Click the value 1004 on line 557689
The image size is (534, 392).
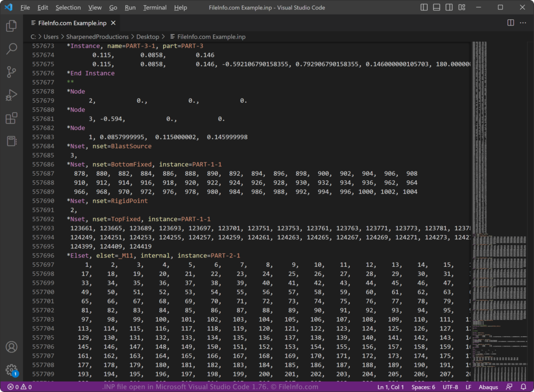point(410,192)
